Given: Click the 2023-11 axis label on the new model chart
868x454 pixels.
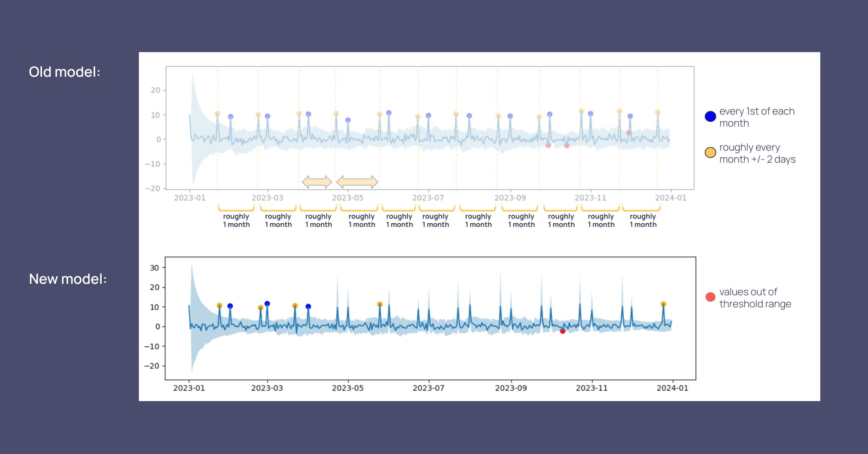Looking at the screenshot, I should tap(591, 388).
